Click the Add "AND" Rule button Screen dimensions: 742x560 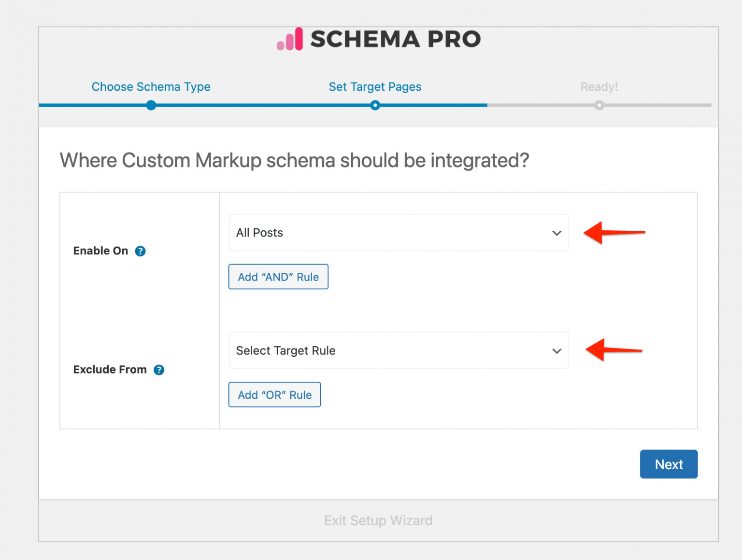[x=278, y=277]
